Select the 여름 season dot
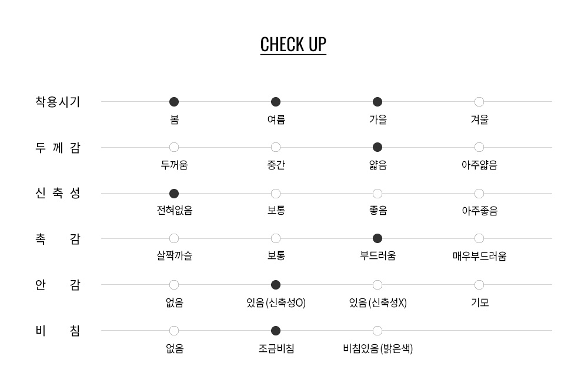The height and width of the screenshot is (389, 588). click(276, 102)
